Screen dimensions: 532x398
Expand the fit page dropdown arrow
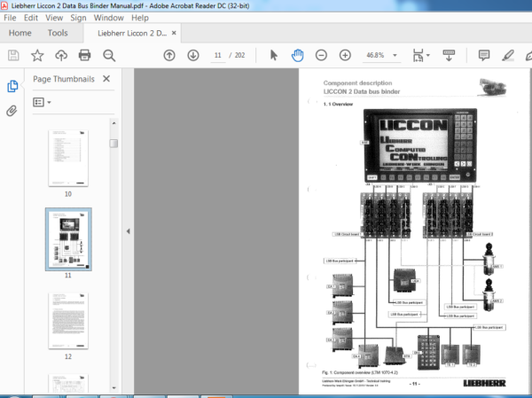(x=428, y=55)
